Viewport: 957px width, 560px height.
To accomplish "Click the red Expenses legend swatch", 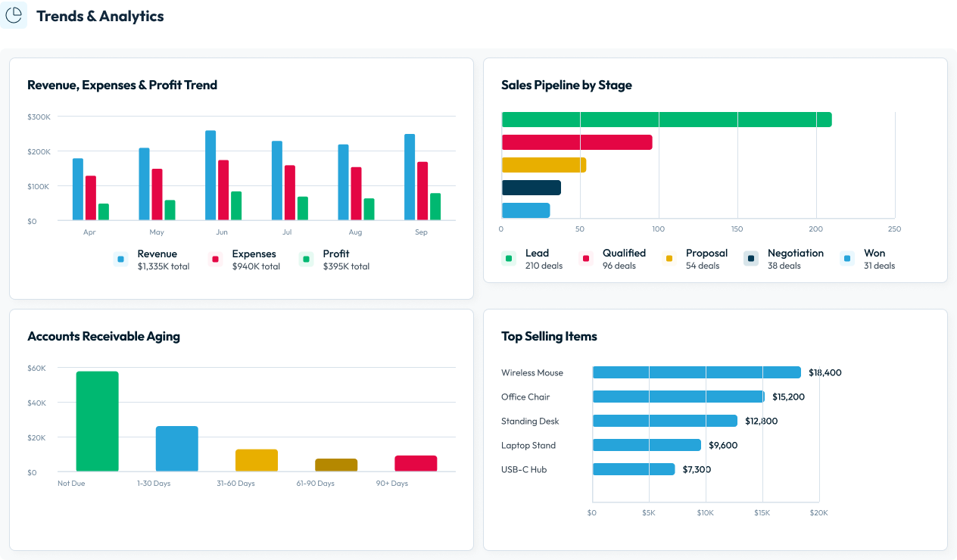I will [216, 260].
